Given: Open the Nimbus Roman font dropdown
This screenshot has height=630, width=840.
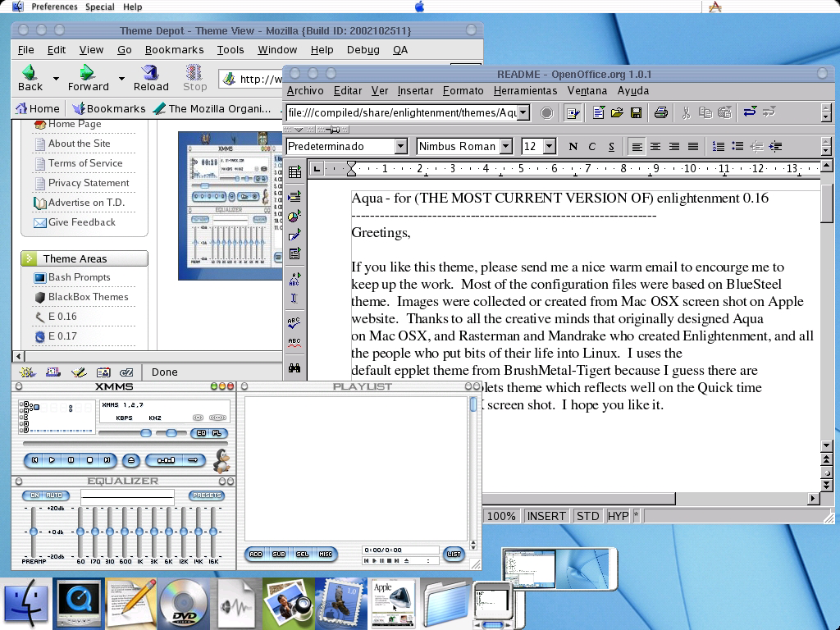Looking at the screenshot, I should point(505,146).
